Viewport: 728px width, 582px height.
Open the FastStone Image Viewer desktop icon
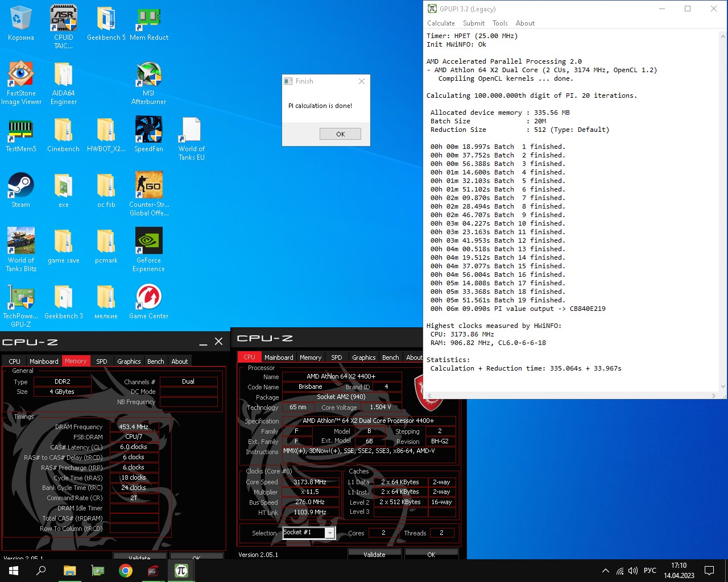(21, 83)
